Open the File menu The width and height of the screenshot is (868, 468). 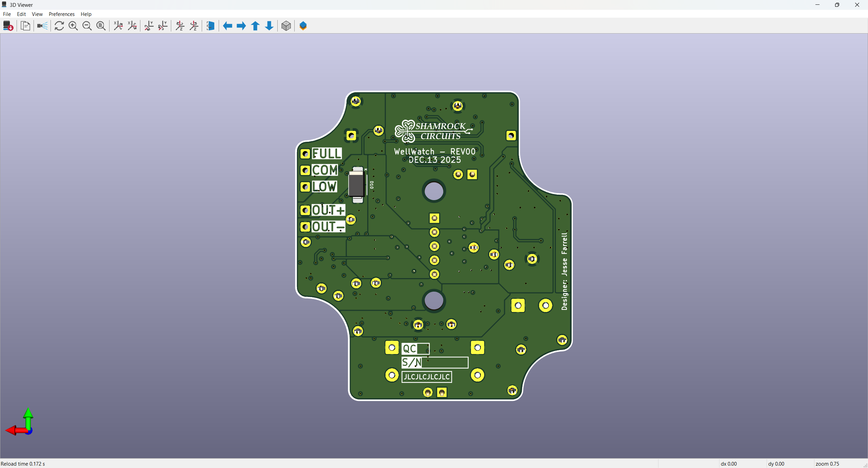(x=7, y=14)
